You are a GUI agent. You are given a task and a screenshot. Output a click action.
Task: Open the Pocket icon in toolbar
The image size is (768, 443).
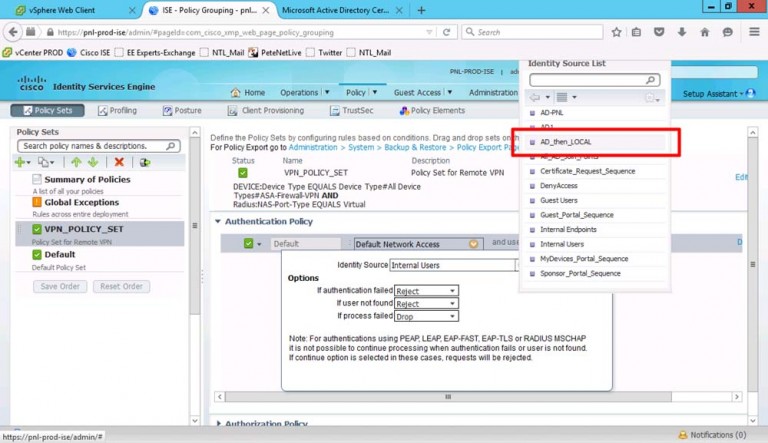(659, 32)
